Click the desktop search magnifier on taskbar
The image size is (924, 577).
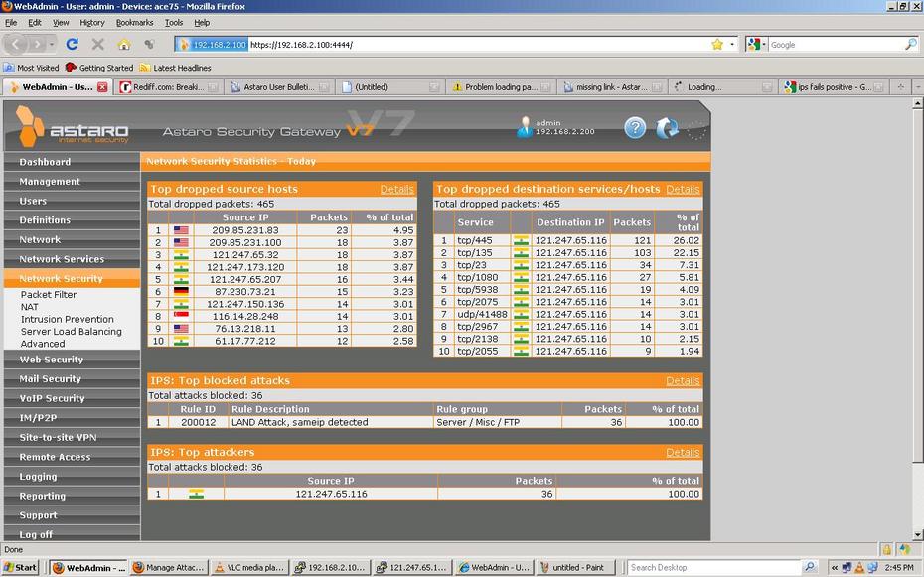coord(810,567)
